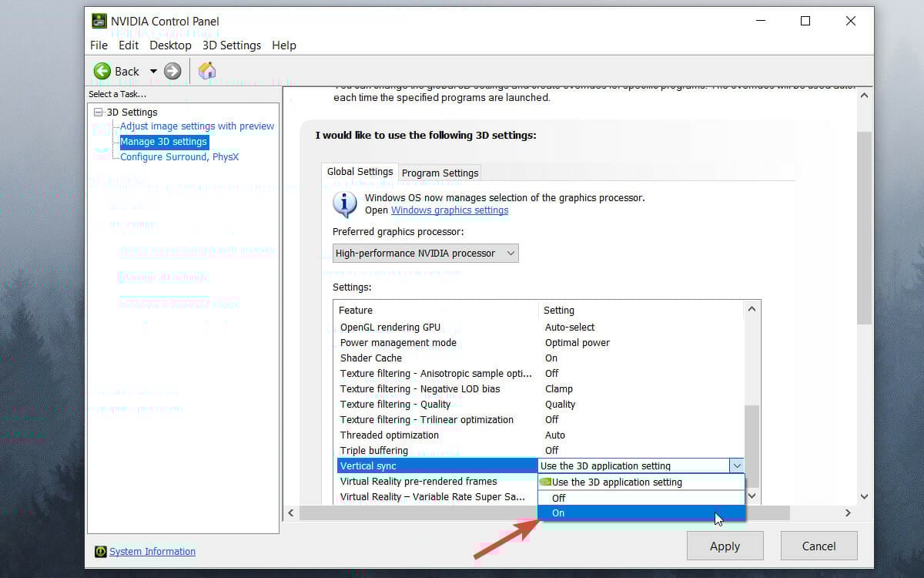Click the main pane scroll-down arrow
This screenshot has width=924, height=578.
pyautogui.click(x=864, y=497)
